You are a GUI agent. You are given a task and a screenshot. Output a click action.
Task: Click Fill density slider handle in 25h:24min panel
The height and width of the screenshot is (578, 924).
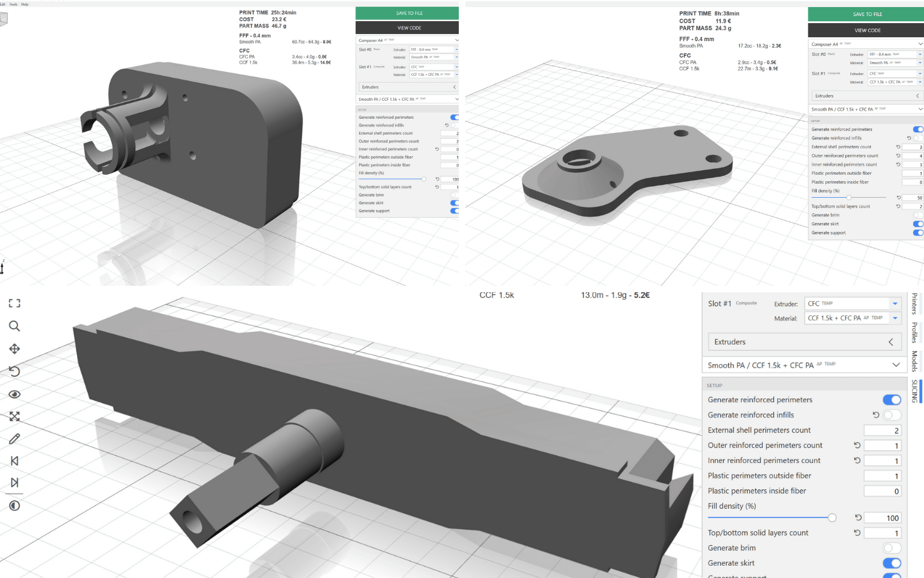tap(424, 179)
